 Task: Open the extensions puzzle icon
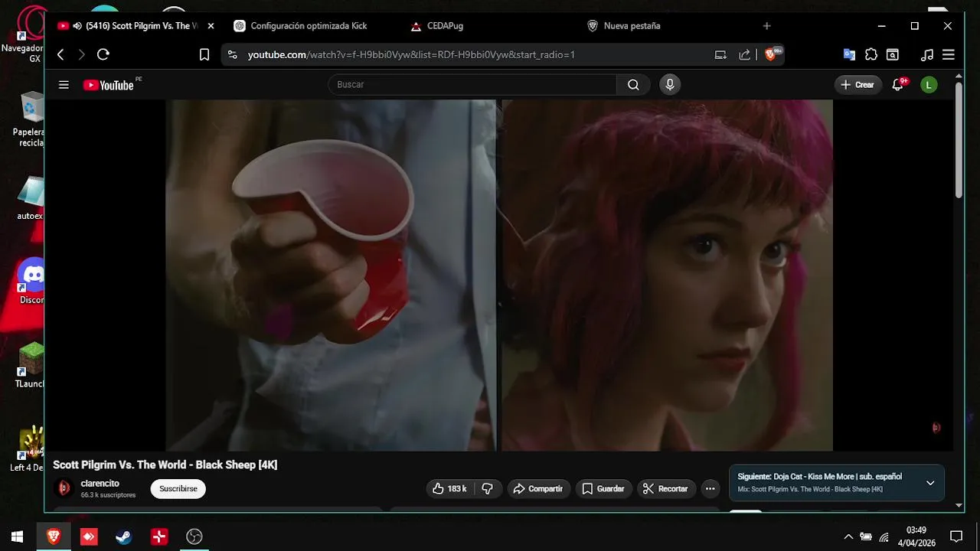point(871,54)
